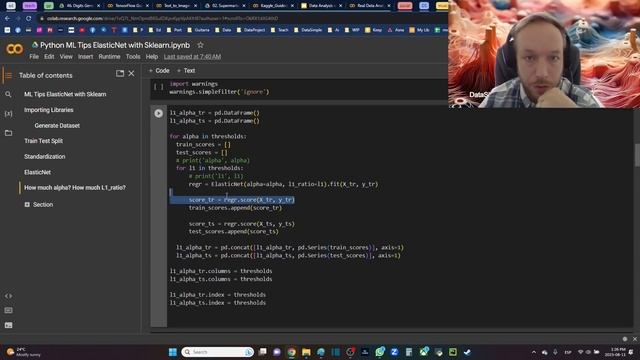This screenshot has width=640, height=360.
Task: Open the Edit menu
Action: point(49,57)
